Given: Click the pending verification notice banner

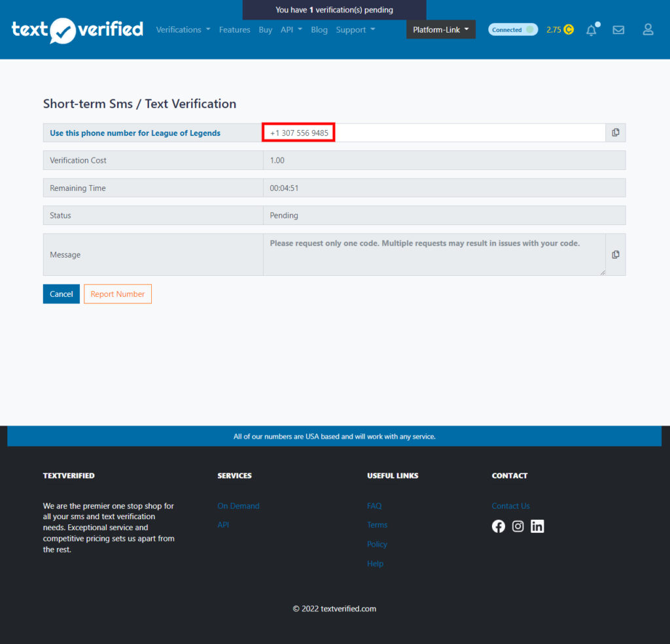Looking at the screenshot, I should pyautogui.click(x=334, y=10).
